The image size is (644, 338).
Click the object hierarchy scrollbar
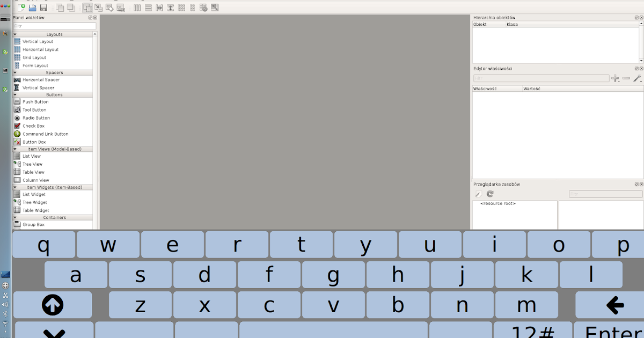pyautogui.click(x=640, y=43)
